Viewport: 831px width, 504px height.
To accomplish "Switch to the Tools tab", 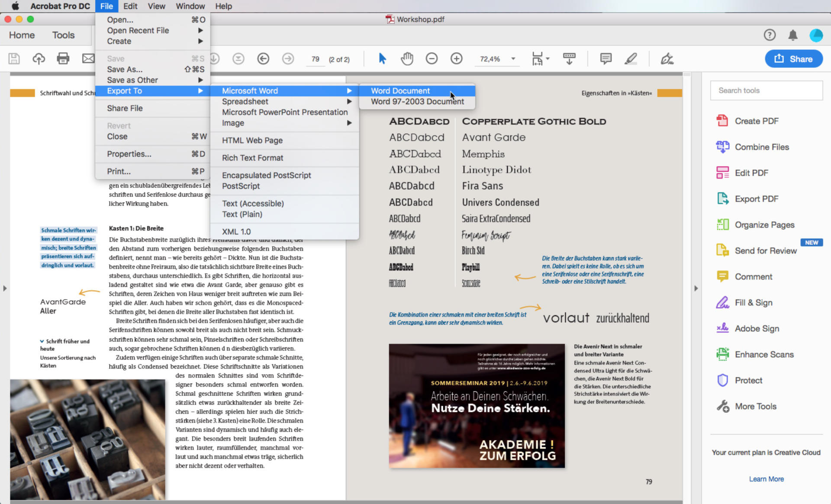I will pyautogui.click(x=63, y=35).
